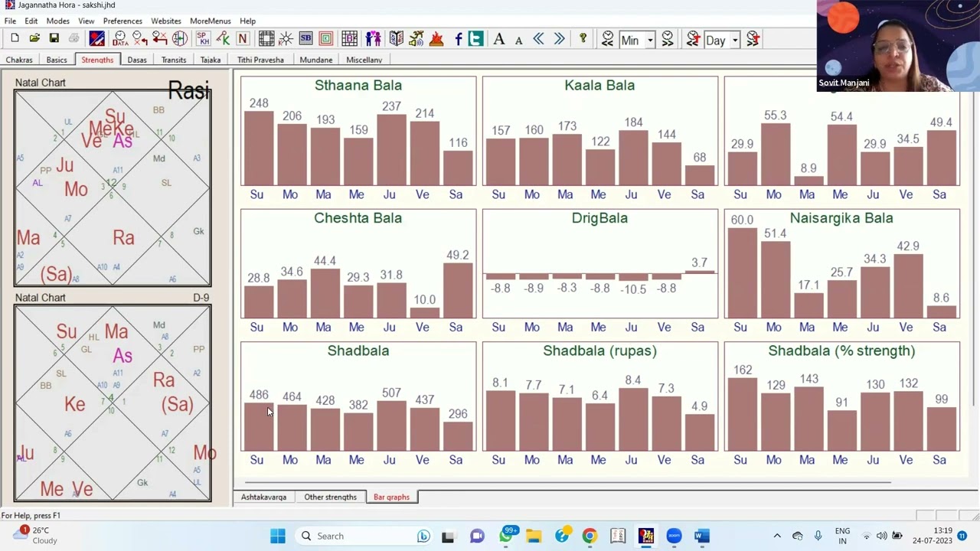Image resolution: width=980 pixels, height=551 pixels.
Task: Step backward with red clock left of Day
Action: [694, 39]
